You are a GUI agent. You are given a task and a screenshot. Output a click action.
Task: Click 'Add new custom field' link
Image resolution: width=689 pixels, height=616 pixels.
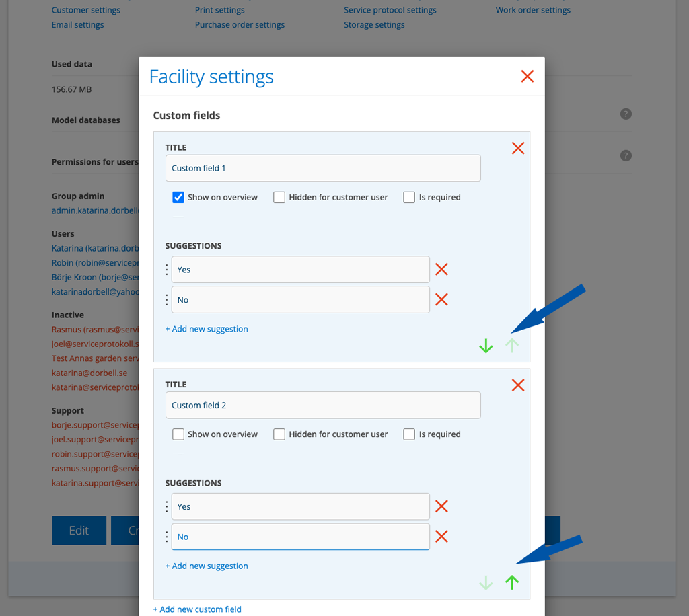(197, 609)
